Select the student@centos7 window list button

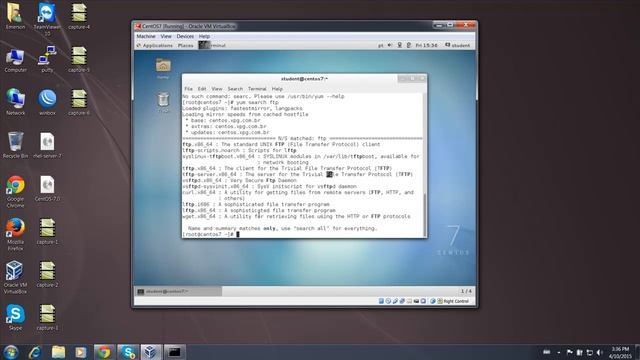pos(178,291)
